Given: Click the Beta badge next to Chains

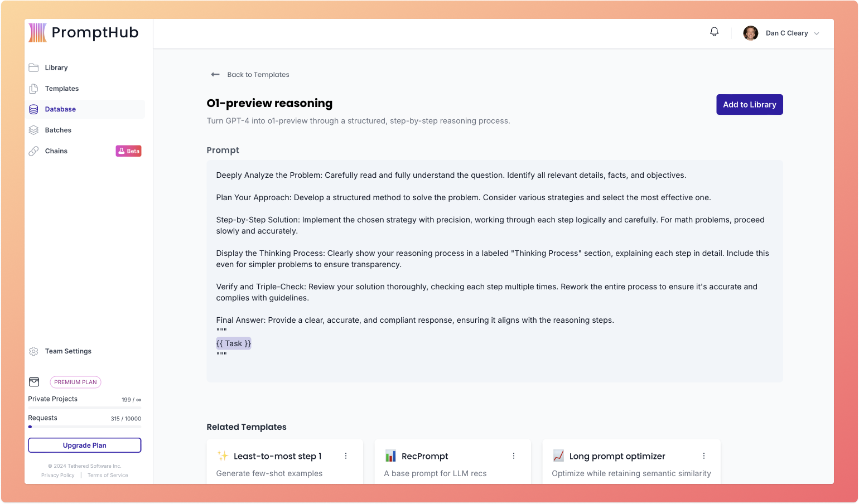Looking at the screenshot, I should [x=128, y=151].
